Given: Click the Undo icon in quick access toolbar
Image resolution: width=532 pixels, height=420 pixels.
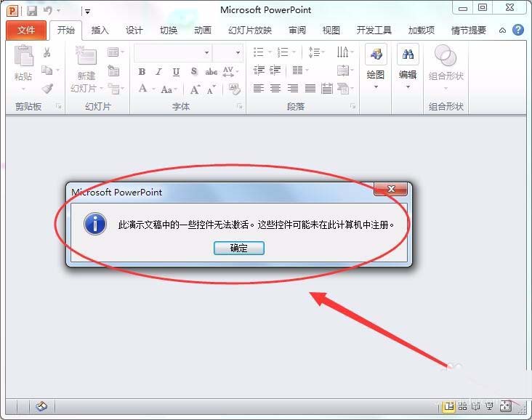Looking at the screenshot, I should (48, 11).
